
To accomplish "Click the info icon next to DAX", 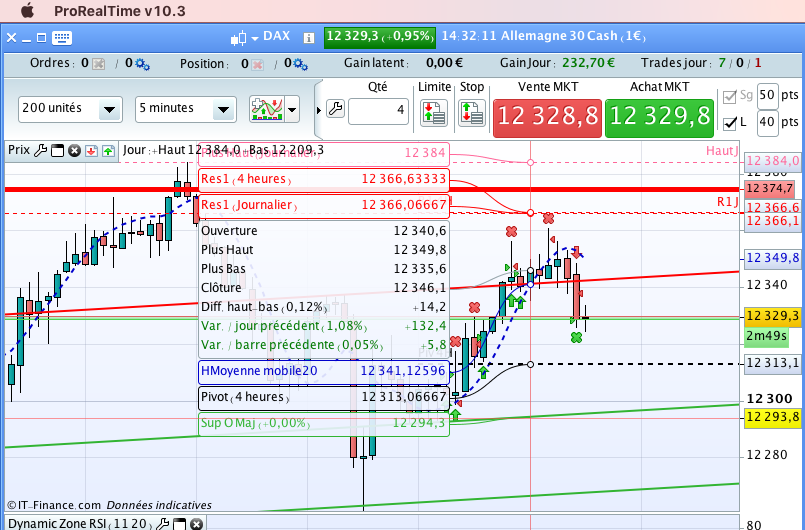I will pyautogui.click(x=309, y=38).
